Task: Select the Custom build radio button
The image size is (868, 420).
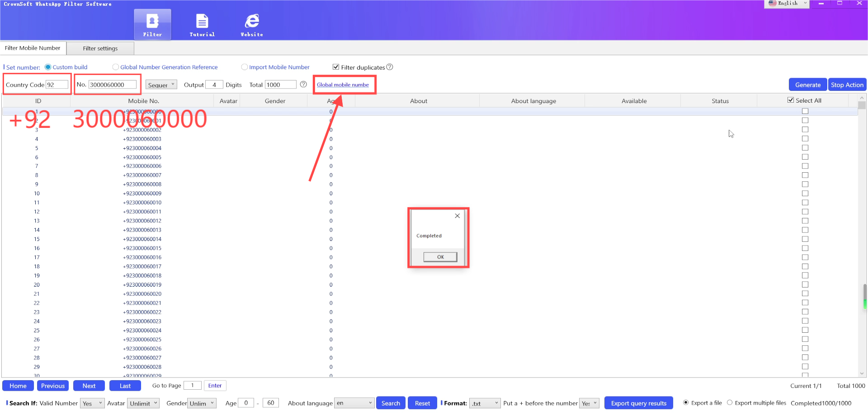Action: 48,67
